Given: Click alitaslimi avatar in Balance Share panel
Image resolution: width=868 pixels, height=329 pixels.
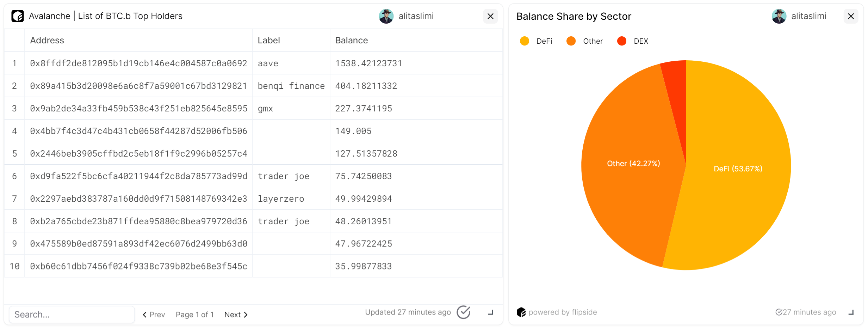Looking at the screenshot, I should tap(779, 16).
